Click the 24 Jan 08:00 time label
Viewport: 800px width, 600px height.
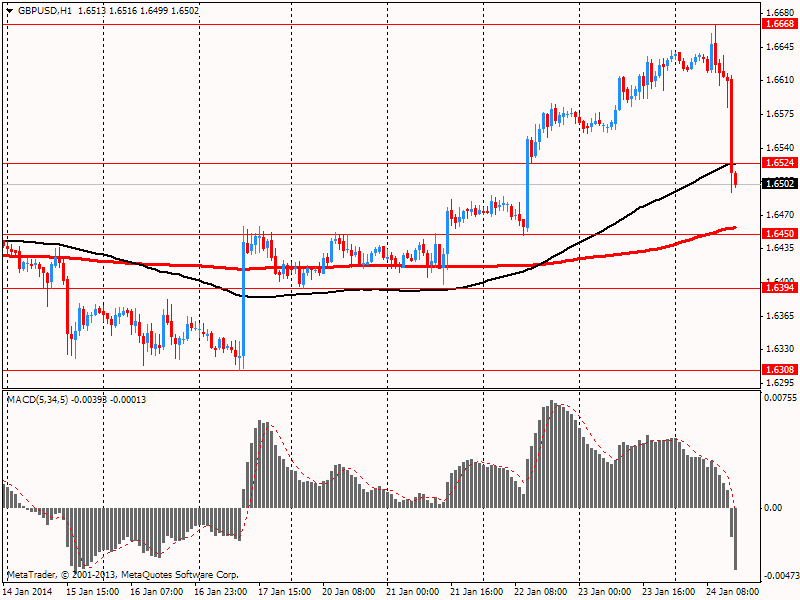point(733,592)
